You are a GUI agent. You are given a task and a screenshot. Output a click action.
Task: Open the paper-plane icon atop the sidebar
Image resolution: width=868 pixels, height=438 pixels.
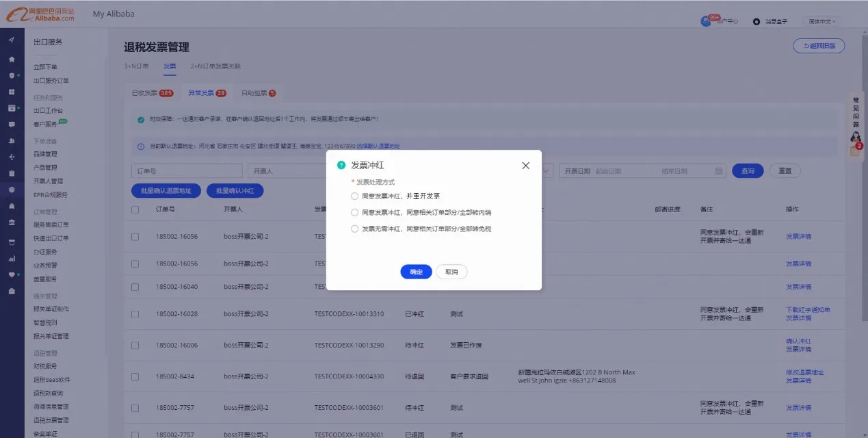pos(12,40)
